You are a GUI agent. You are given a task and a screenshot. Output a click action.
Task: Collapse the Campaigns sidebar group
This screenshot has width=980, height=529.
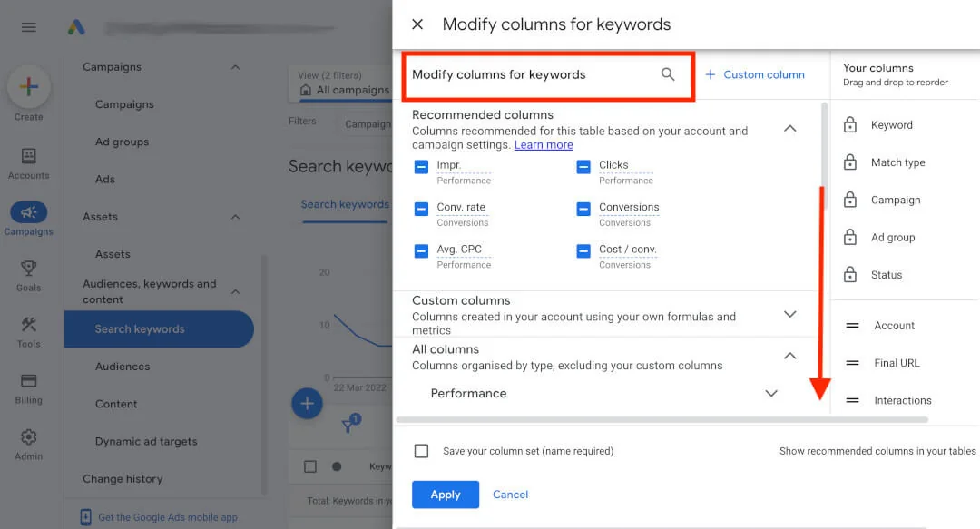(x=235, y=67)
